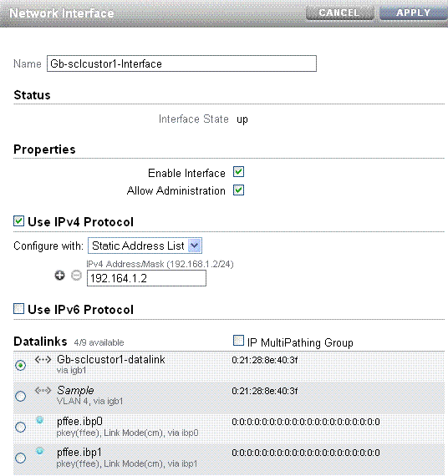Choose the pffee.ibp1 datalink radio button
This screenshot has width=448, height=476.
21,458
